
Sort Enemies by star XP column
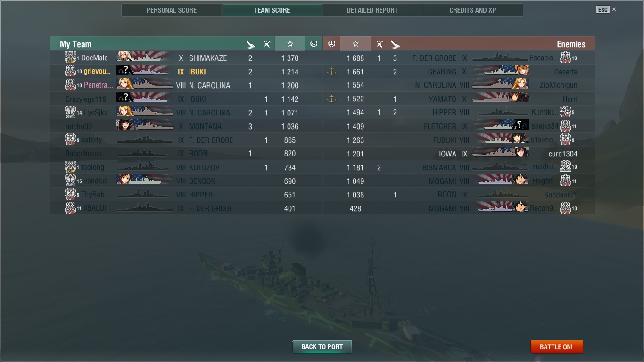(x=355, y=44)
